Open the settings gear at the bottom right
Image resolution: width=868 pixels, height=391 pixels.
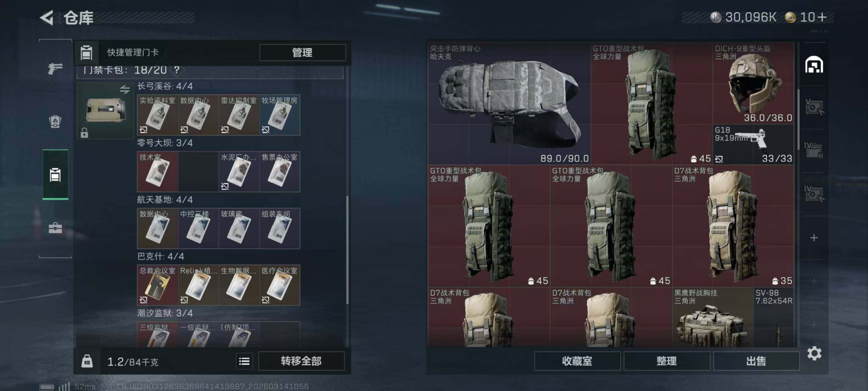pyautogui.click(x=814, y=353)
